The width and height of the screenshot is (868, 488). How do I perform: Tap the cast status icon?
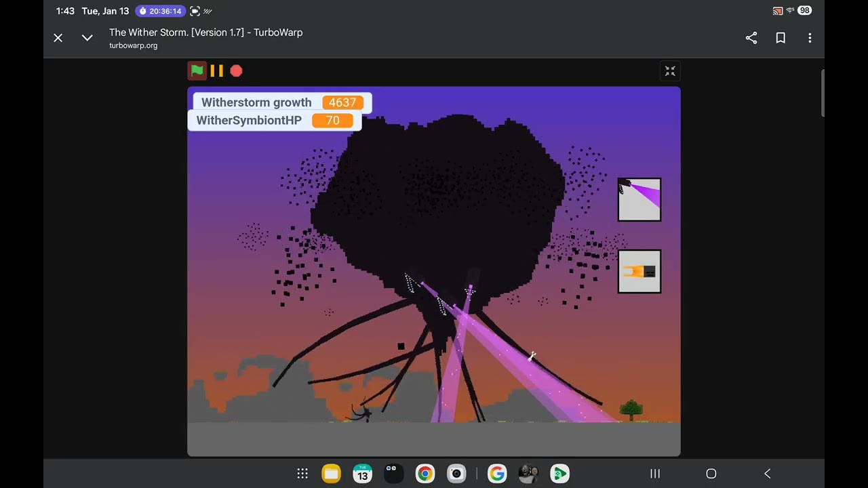click(x=778, y=11)
